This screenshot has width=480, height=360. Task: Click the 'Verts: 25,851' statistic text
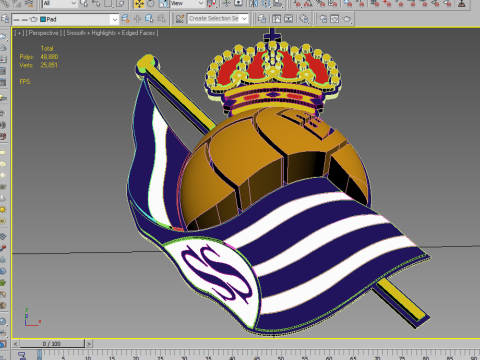pyautogui.click(x=38, y=65)
